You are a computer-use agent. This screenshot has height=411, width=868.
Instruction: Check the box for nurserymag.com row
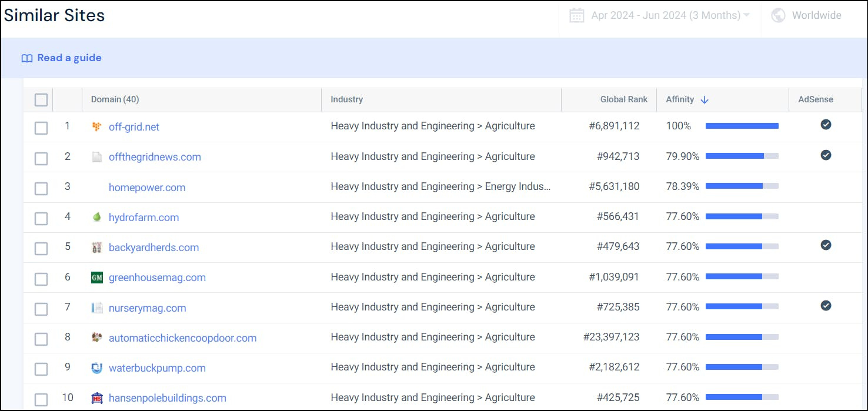[41, 309]
